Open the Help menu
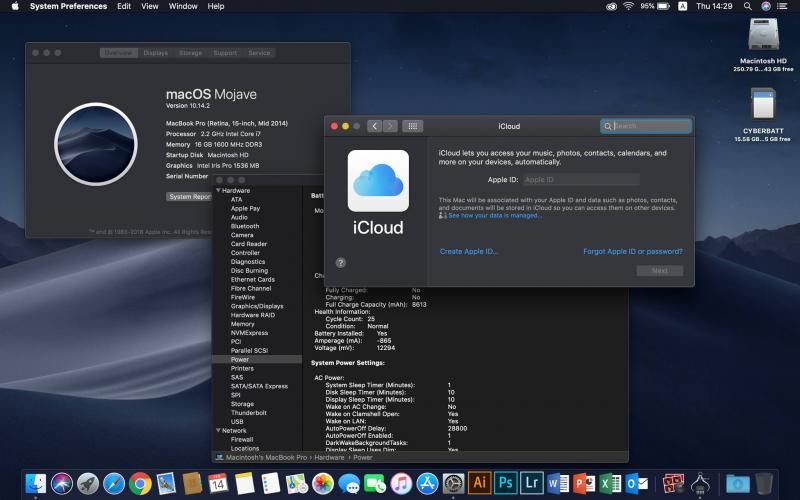The width and height of the screenshot is (800, 500). [x=216, y=6]
